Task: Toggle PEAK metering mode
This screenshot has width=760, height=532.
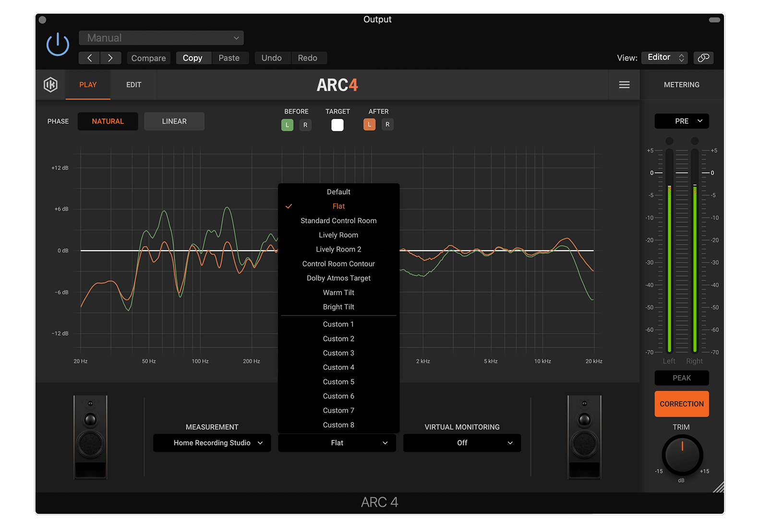Action: [x=681, y=378]
